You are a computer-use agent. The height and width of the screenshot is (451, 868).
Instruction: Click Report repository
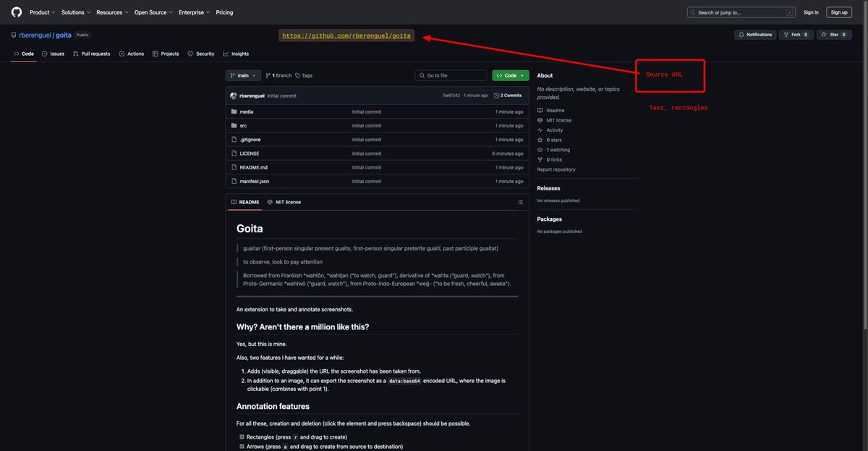[x=556, y=169]
